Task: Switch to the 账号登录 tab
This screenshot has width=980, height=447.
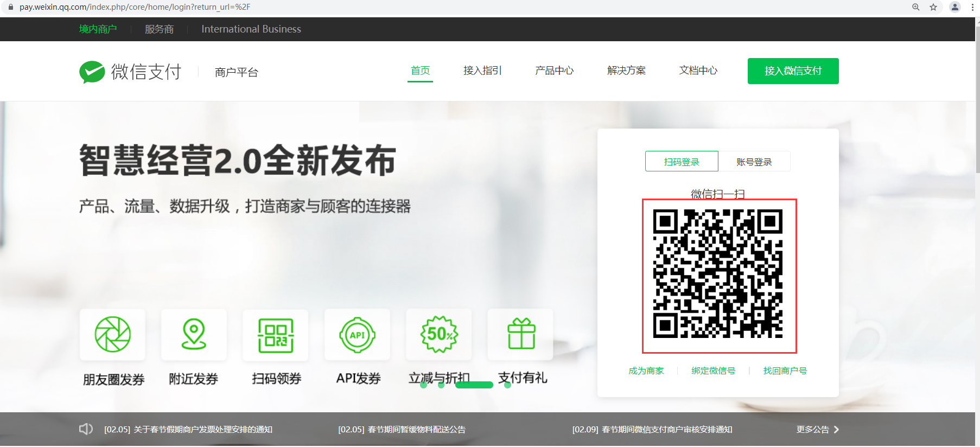Action: 754,161
